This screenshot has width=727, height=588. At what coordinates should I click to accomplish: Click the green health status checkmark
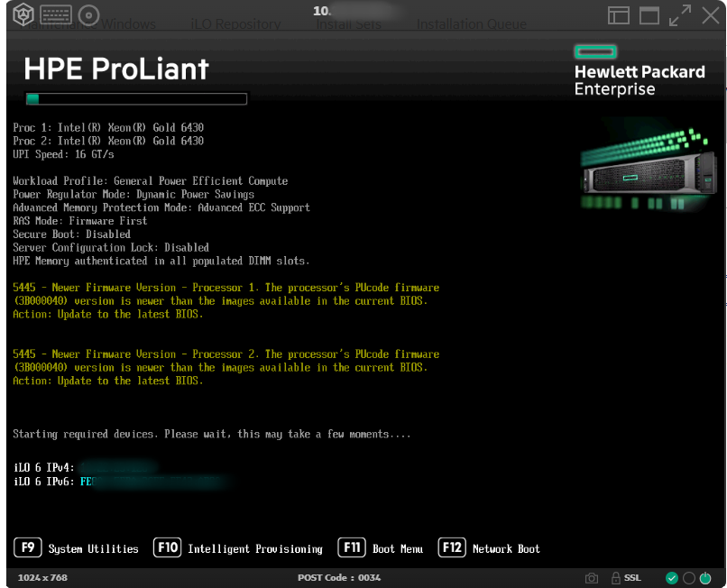672,577
